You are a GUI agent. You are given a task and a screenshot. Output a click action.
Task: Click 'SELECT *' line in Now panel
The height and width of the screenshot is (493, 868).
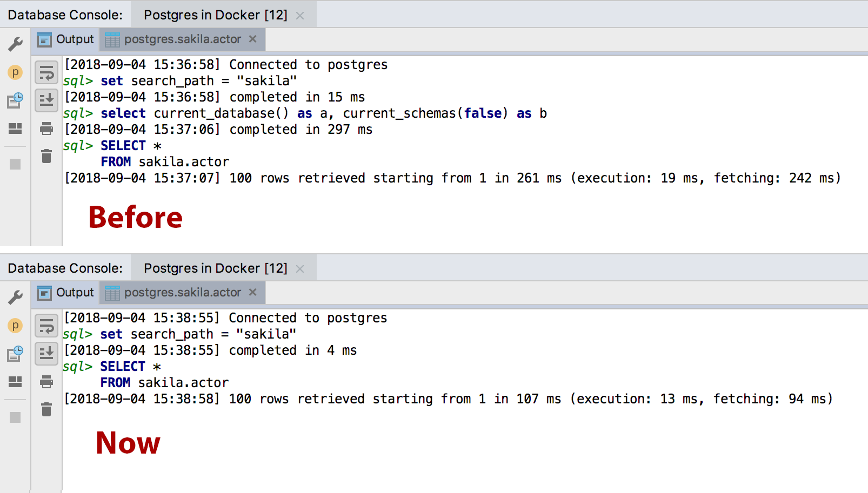point(112,367)
